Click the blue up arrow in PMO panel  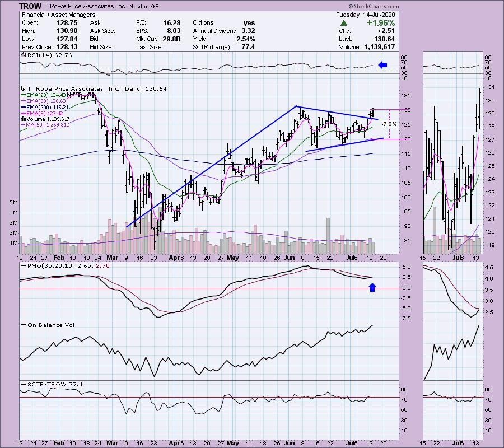point(372,287)
